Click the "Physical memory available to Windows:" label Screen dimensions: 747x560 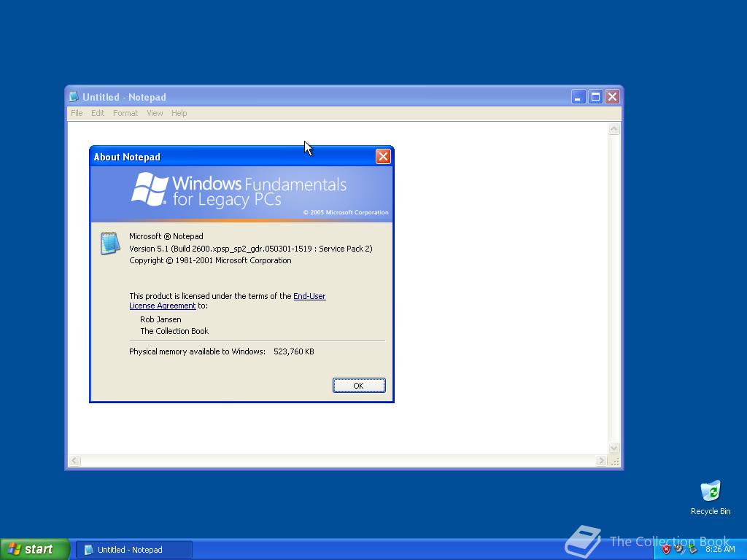197,351
